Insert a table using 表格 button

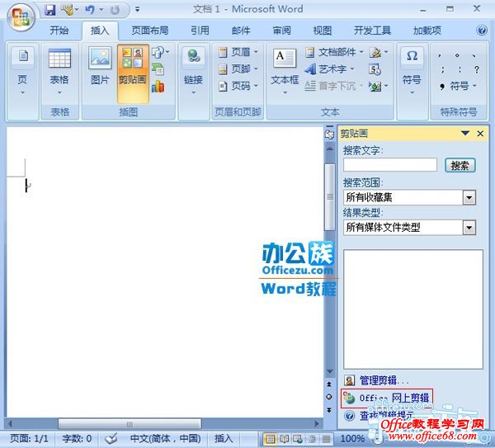[59, 71]
